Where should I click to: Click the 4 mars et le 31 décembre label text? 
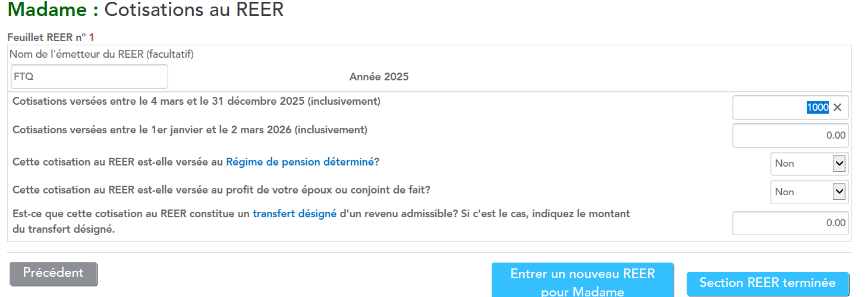point(196,101)
